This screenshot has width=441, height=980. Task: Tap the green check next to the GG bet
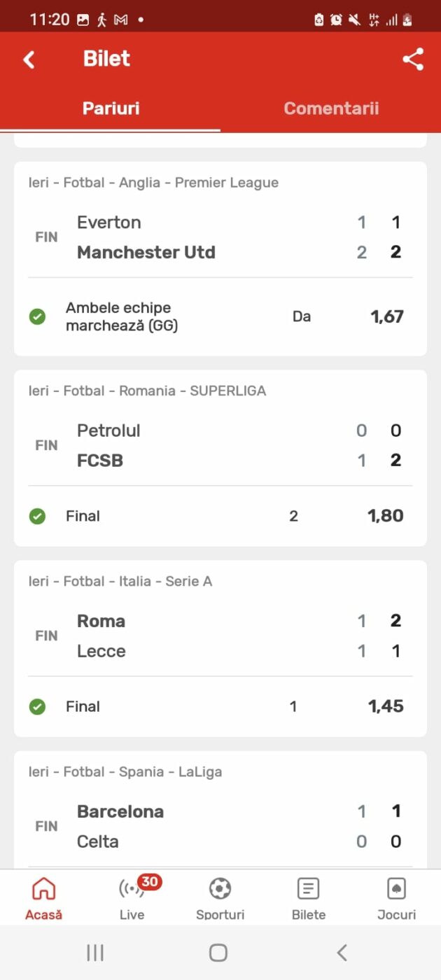coord(37,317)
